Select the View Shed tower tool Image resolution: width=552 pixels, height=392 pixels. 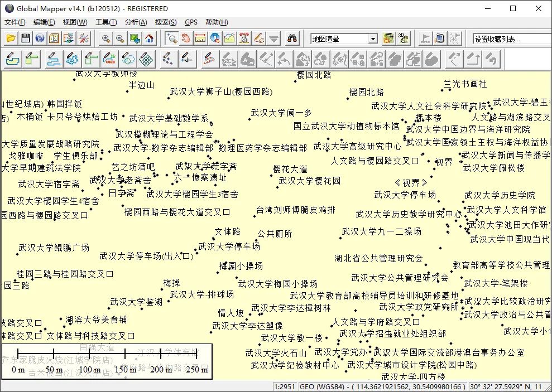pyautogui.click(x=244, y=38)
